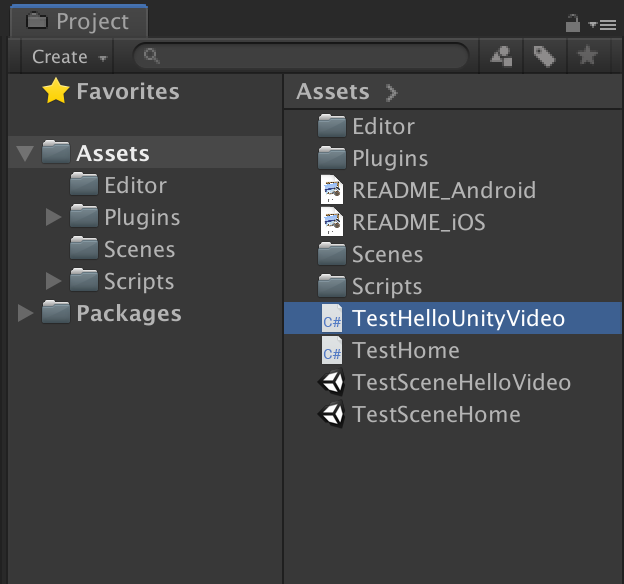This screenshot has height=584, width=624.
Task: Click the Scripts folder icon in asset list
Action: (x=332, y=285)
